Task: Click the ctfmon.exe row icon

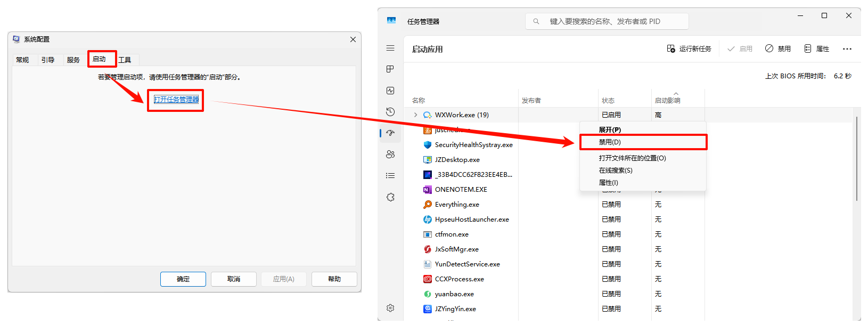Action: (427, 234)
